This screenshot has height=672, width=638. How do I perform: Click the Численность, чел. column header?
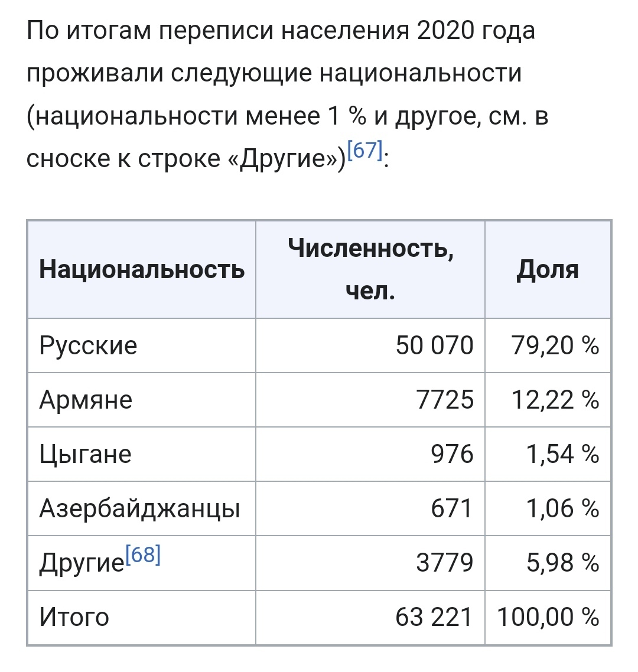[370, 270]
